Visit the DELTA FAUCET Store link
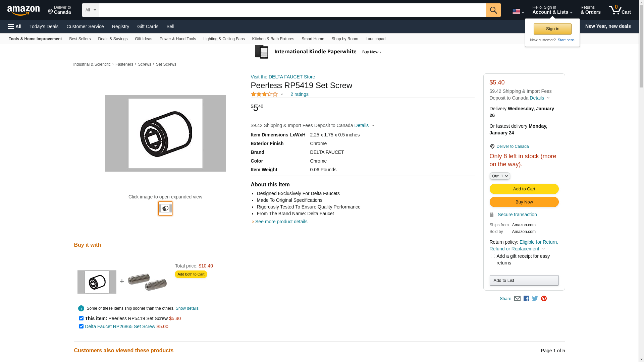644x362 pixels. [283, 77]
